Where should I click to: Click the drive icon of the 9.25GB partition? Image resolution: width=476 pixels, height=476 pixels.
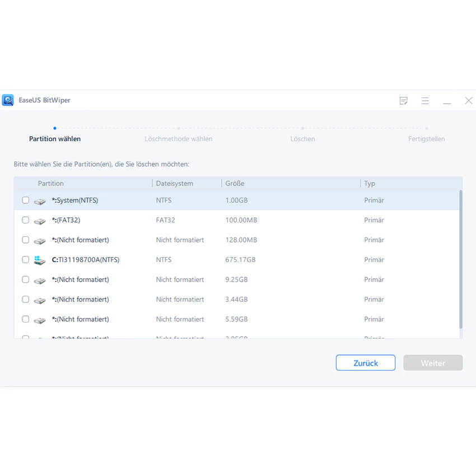pos(40,281)
